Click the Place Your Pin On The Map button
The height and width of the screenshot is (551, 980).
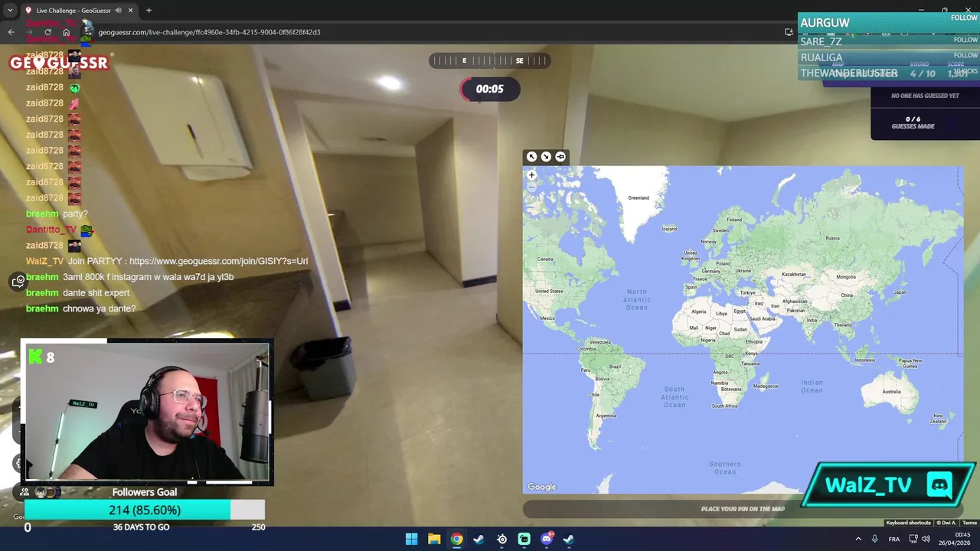tap(743, 509)
